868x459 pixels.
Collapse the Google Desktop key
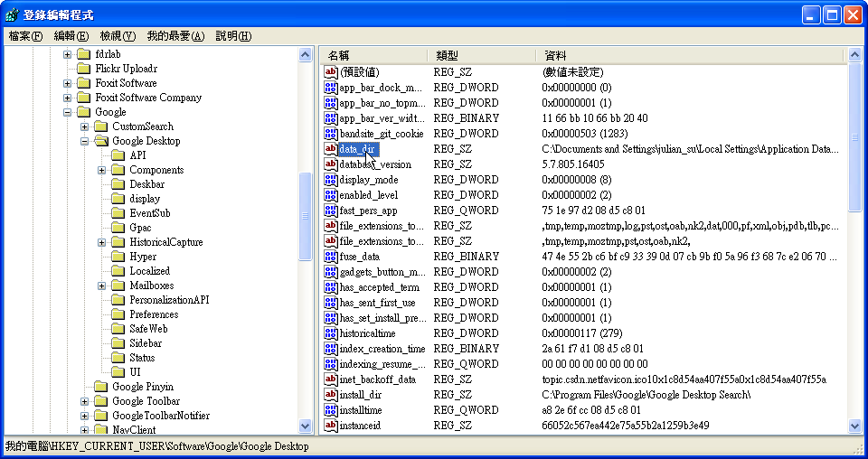[x=84, y=141]
